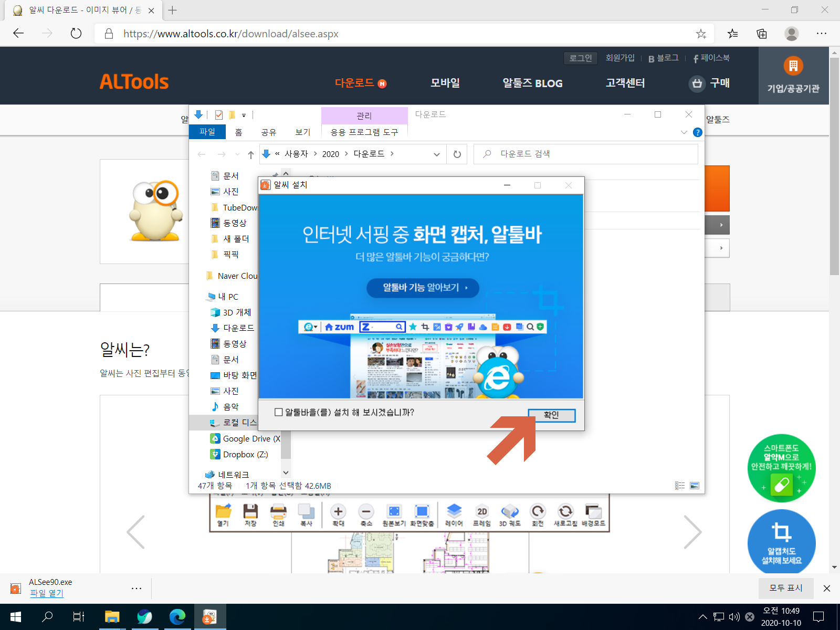Viewport: 840px width, 630px height.
Task: Select 음악 in navigation pane
Action: coord(225,407)
